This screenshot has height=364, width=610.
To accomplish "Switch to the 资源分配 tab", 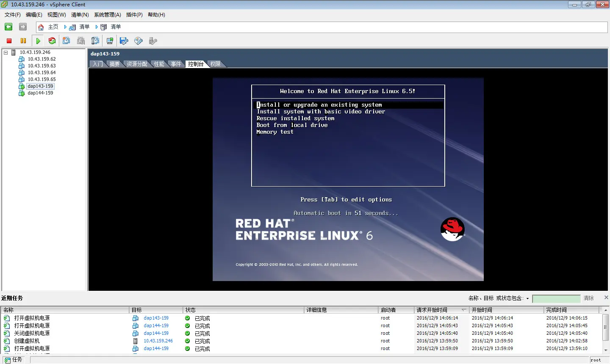I will point(137,64).
